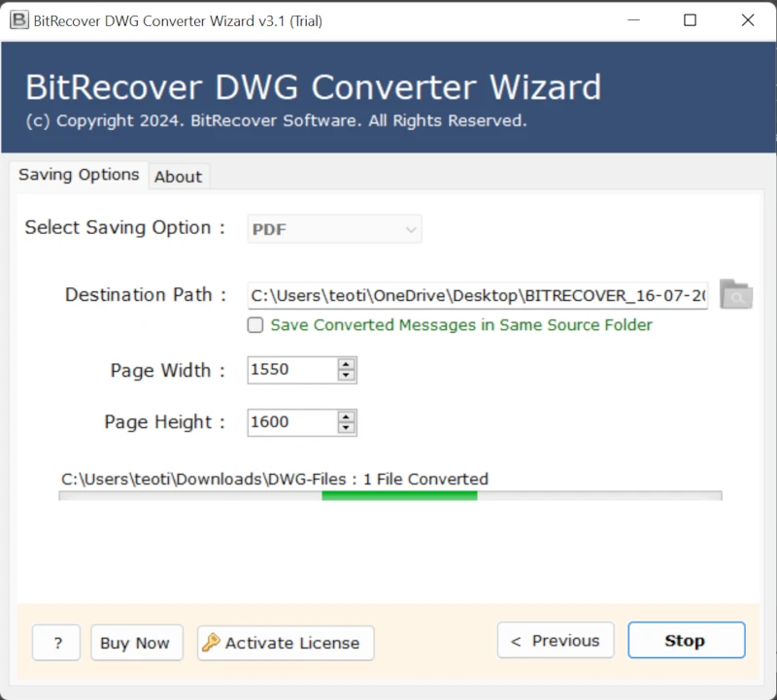The height and width of the screenshot is (700, 777).
Task: Click the 'Destination Path :' label
Action: (x=146, y=295)
